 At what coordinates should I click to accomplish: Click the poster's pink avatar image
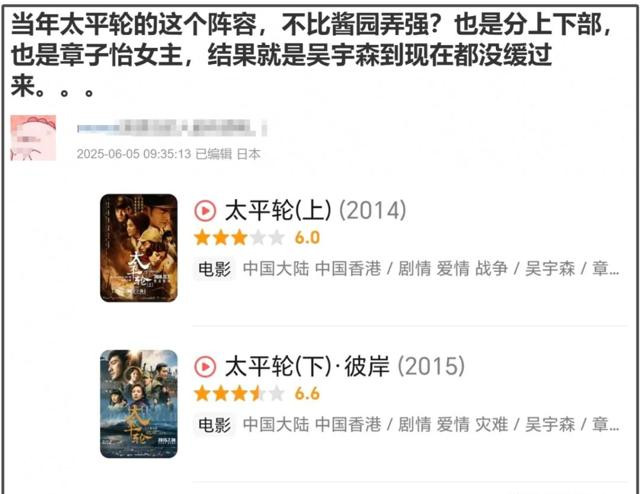coord(33,138)
